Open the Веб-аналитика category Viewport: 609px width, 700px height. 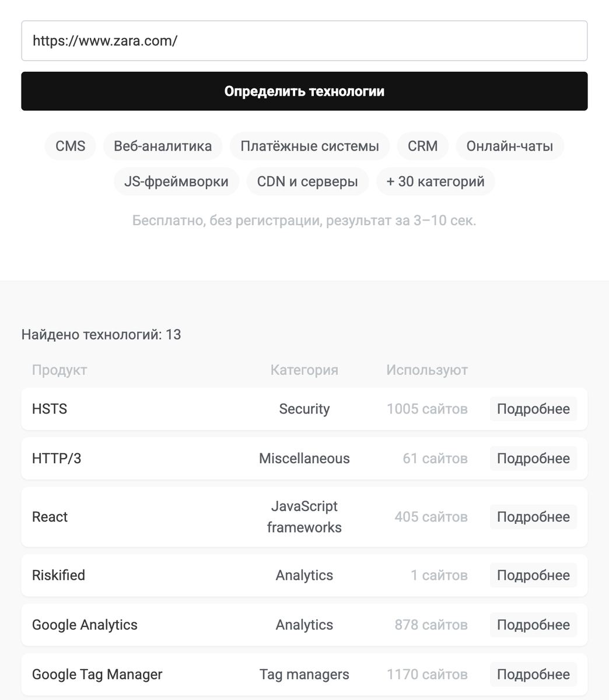[163, 146]
